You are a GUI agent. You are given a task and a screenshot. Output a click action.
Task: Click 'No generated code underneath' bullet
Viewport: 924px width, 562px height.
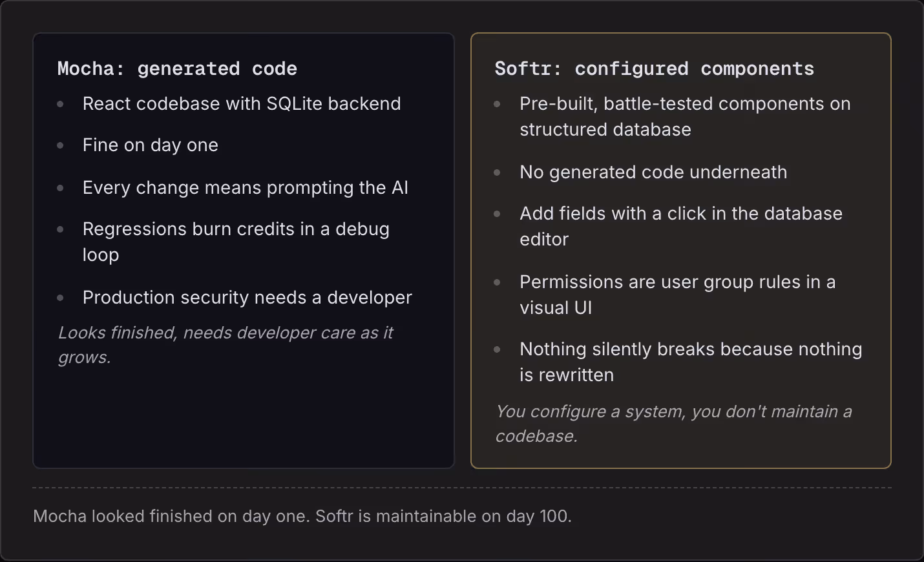click(x=653, y=172)
